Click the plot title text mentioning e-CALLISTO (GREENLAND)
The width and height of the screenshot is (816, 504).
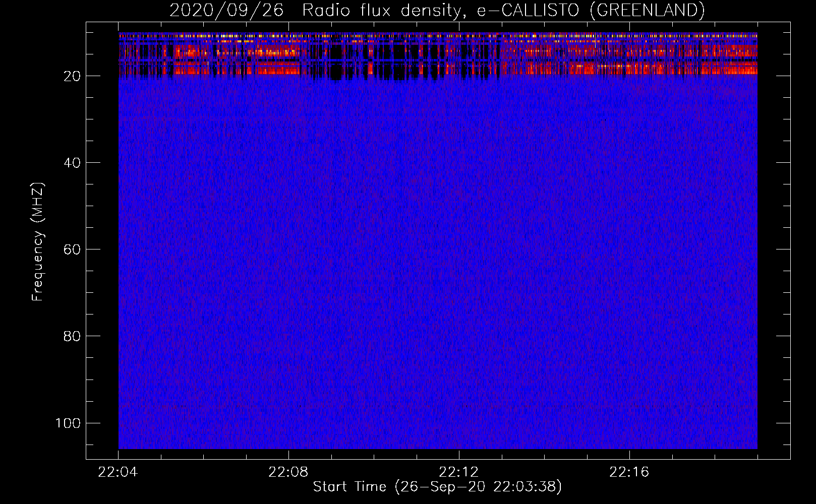pyautogui.click(x=437, y=10)
